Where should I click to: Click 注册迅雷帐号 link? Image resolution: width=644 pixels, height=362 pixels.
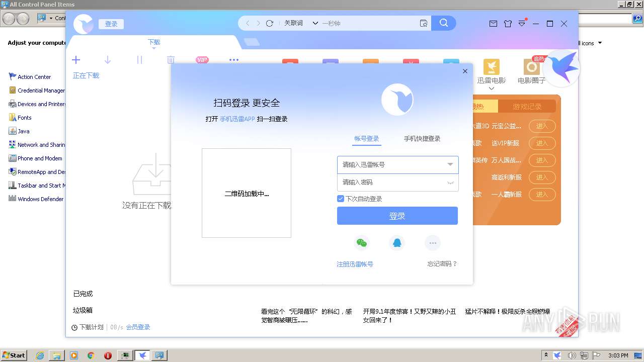coord(355,264)
